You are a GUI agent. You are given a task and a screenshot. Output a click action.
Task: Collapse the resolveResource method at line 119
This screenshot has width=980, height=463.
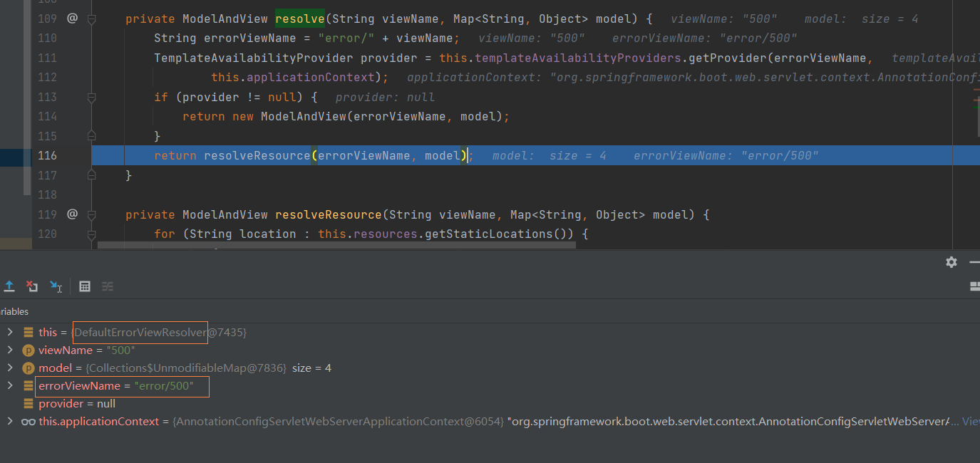click(91, 215)
